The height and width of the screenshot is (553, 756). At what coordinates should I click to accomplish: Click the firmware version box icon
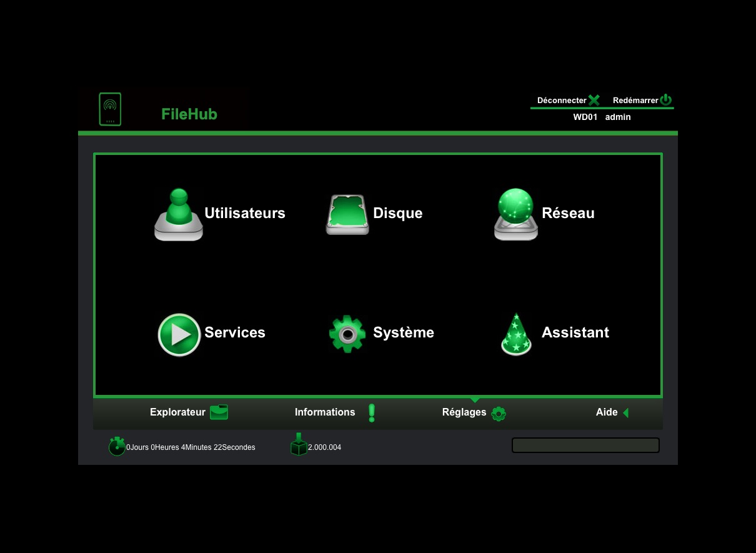(299, 445)
